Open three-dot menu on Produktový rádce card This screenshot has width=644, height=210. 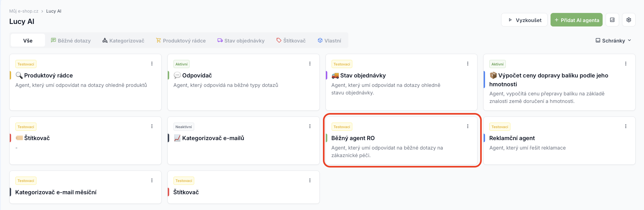[x=152, y=64]
